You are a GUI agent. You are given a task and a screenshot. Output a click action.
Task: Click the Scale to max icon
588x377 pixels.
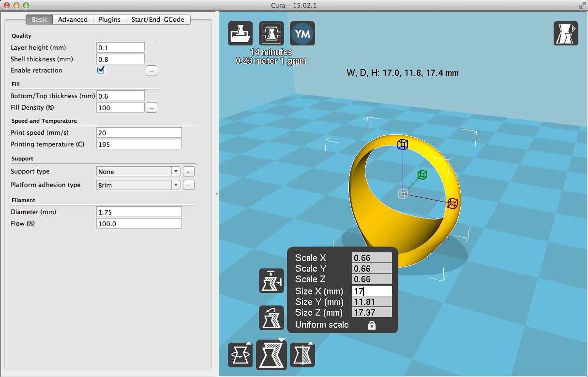coord(271,281)
